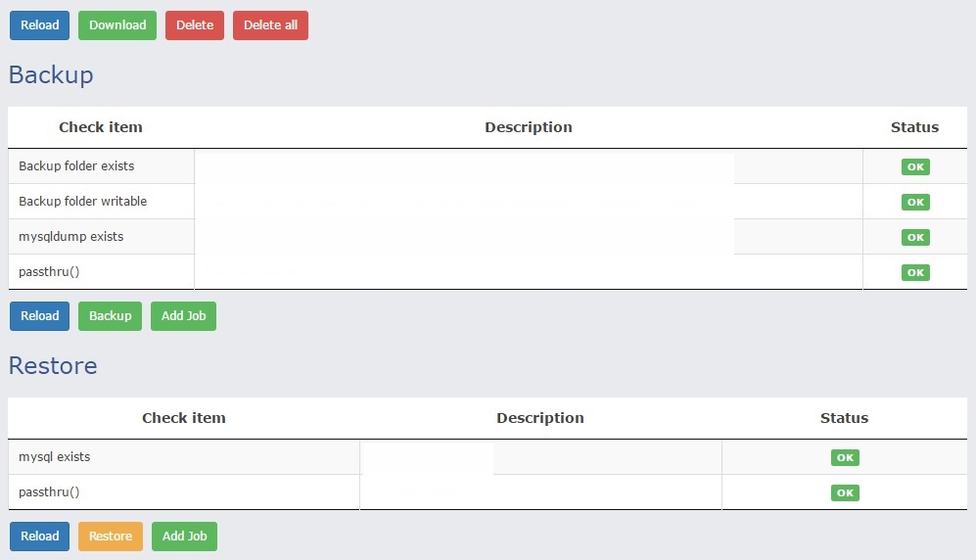
Task: Reload the Backup checks section
Action: (x=39, y=316)
